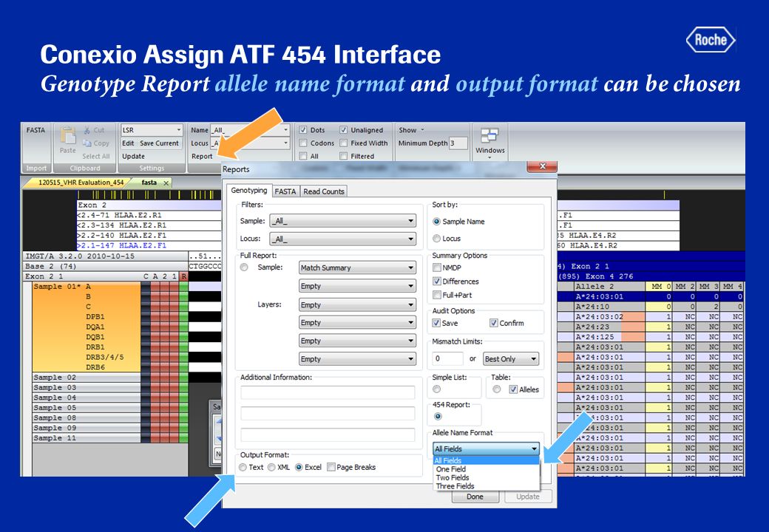769x532 pixels.
Task: Click the A*24:10 allele cell
Action: (x=609, y=306)
